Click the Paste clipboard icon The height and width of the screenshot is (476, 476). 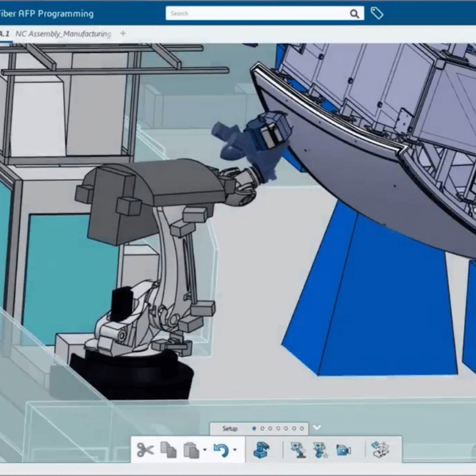pos(191,450)
